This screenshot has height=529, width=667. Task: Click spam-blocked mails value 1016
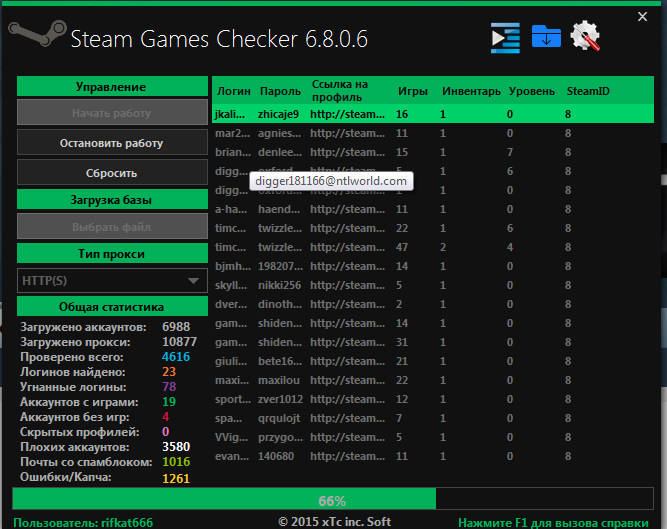pyautogui.click(x=176, y=462)
